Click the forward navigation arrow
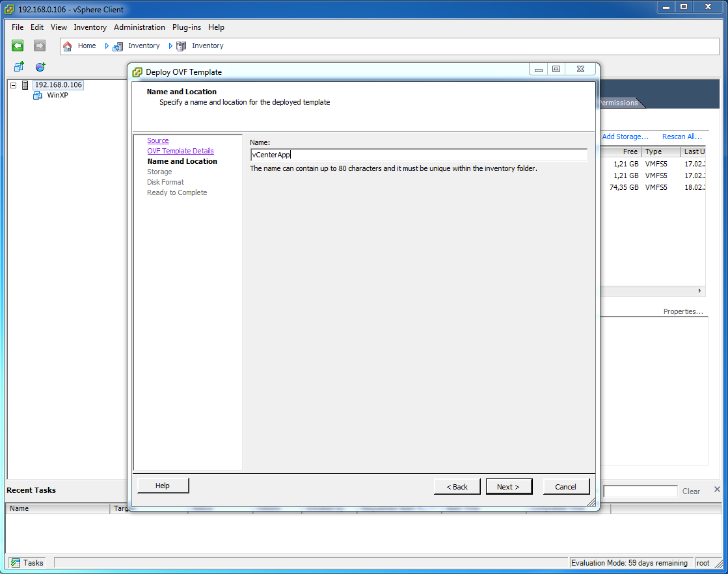 point(40,46)
